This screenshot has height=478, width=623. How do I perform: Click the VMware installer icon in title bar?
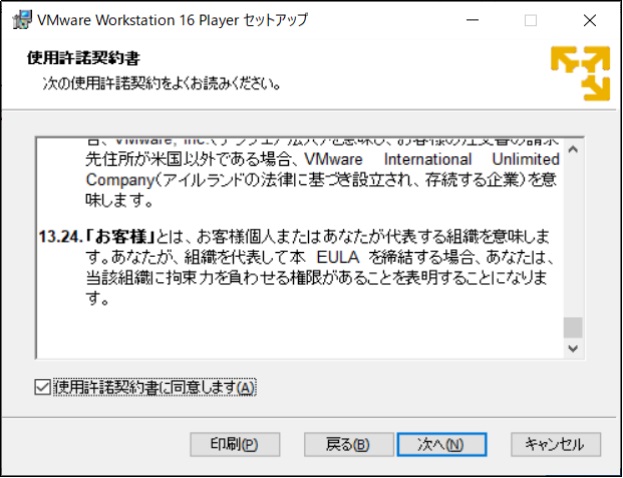pos(22,20)
